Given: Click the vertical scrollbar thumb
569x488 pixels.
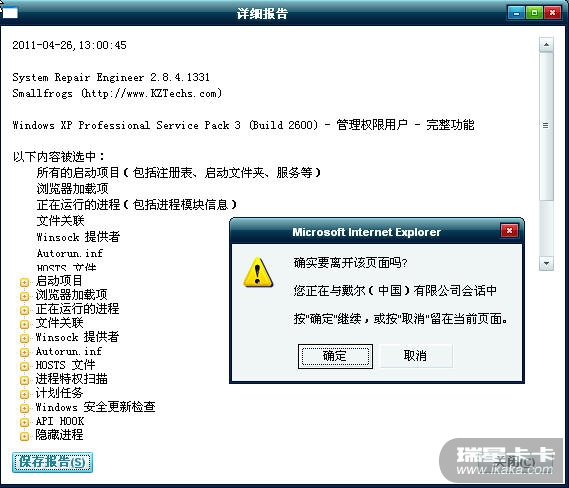Looking at the screenshot, I should 546,126.
